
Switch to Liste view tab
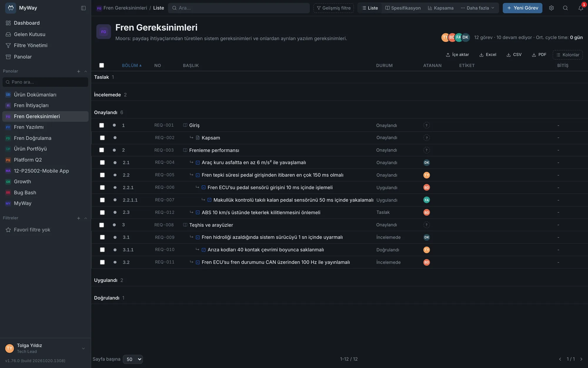pos(370,8)
